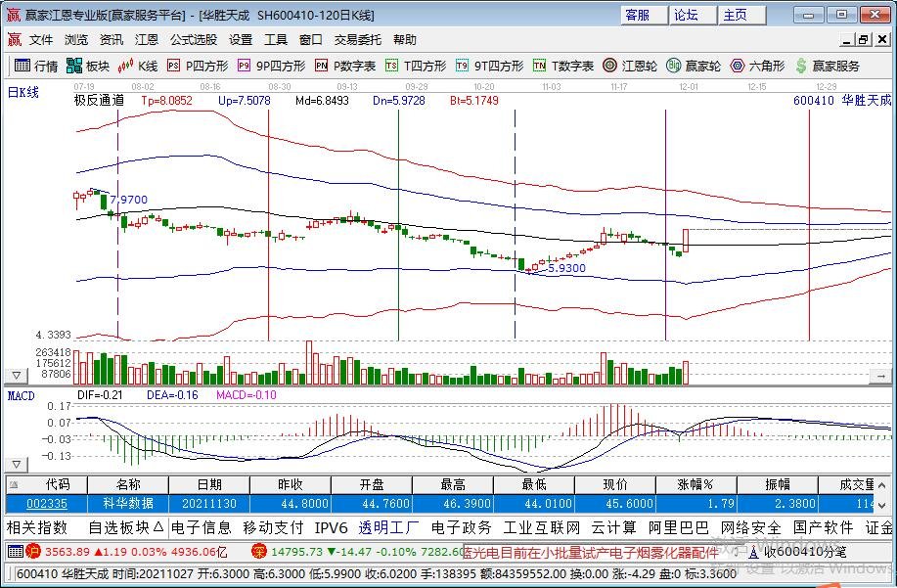Viewport: 897px width, 588px height.
Task: Switch to K线 candlestick chart view
Action: [x=138, y=66]
